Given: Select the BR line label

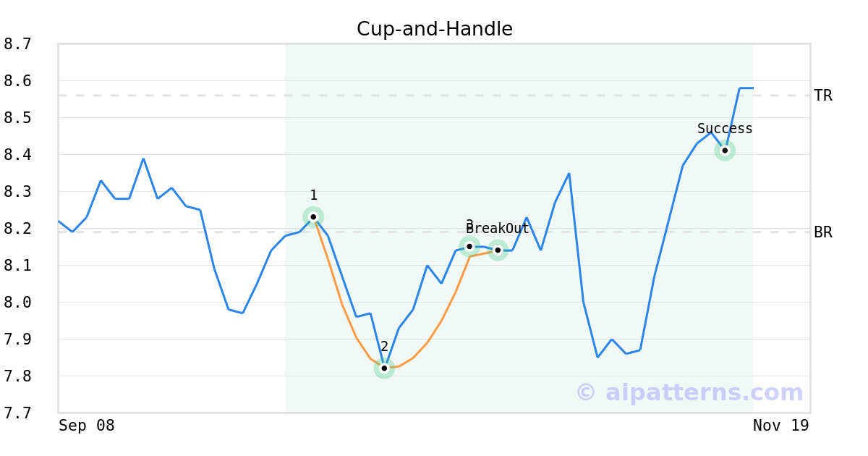Looking at the screenshot, I should click(x=823, y=232).
